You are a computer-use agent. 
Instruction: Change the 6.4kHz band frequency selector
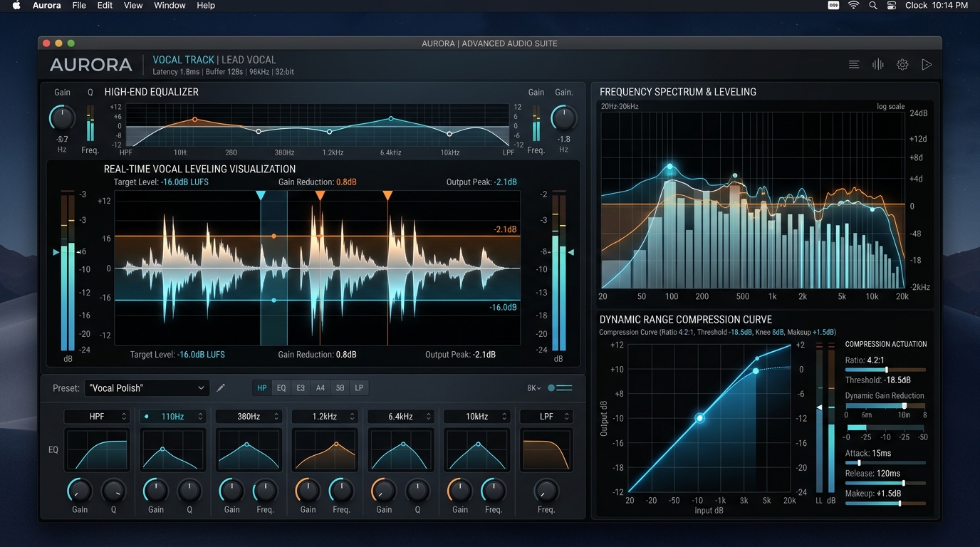click(x=401, y=417)
